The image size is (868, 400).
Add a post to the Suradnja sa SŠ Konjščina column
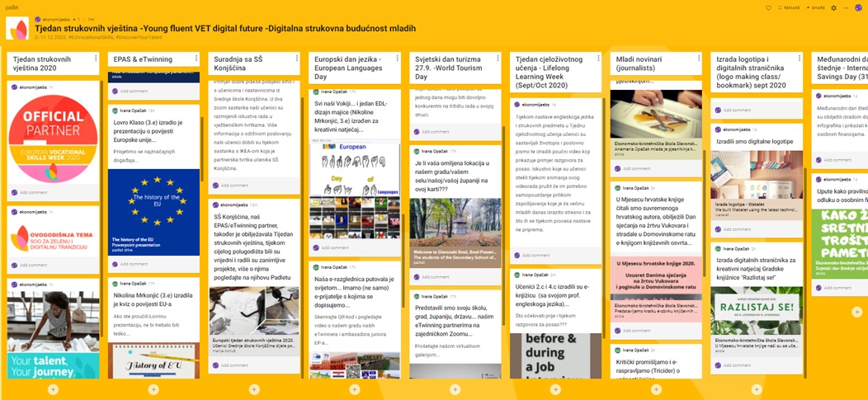click(x=254, y=389)
